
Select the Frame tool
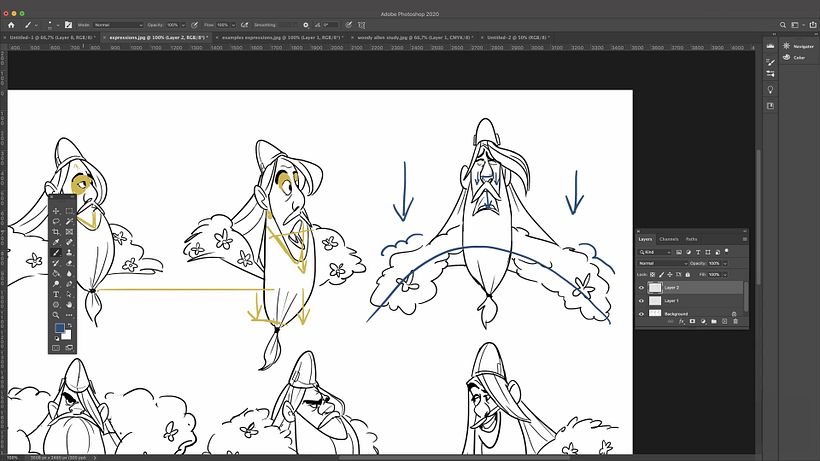pos(69,232)
